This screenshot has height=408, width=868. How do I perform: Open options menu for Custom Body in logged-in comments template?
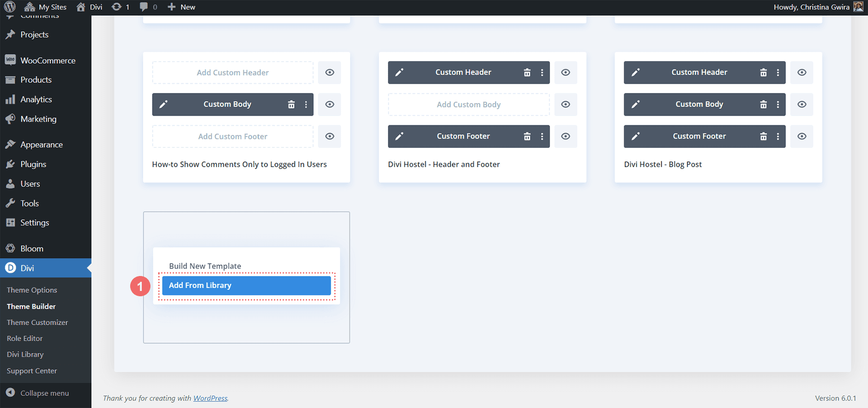pos(306,105)
